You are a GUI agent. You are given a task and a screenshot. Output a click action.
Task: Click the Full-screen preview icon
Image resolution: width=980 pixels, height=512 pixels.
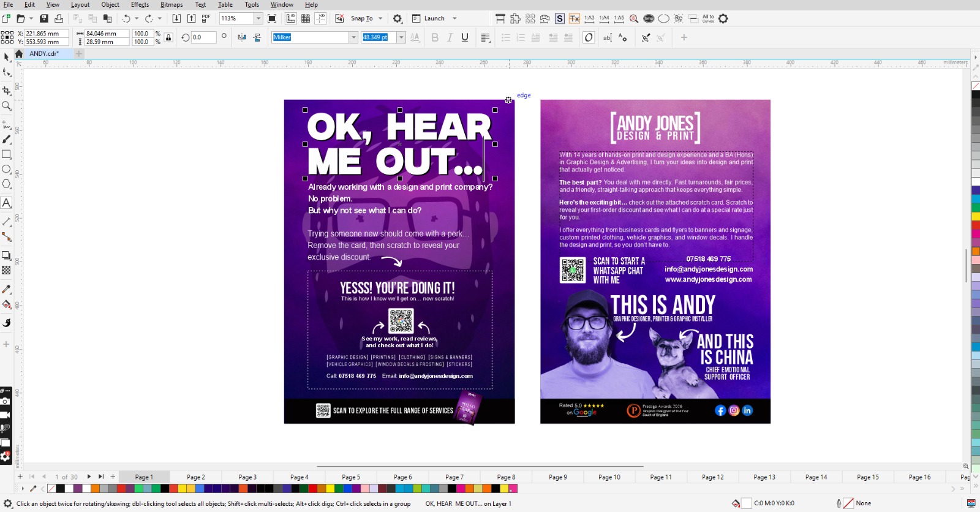pyautogui.click(x=272, y=18)
